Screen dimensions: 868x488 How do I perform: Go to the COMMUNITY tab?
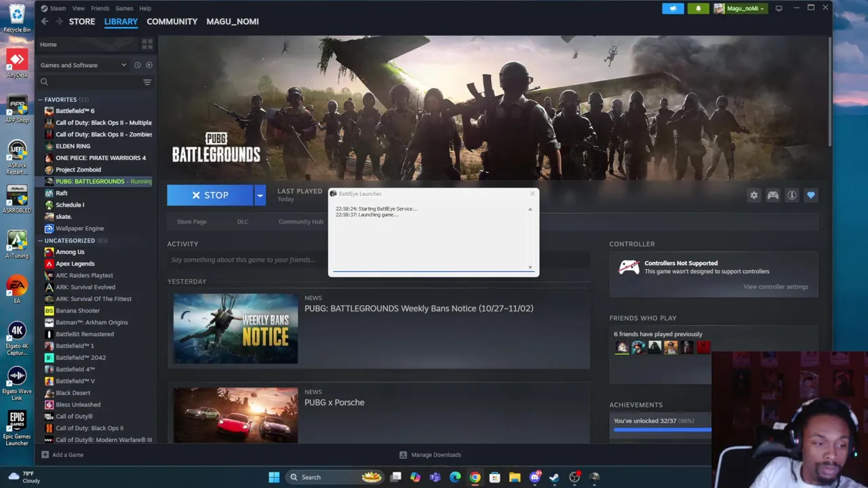[172, 22]
